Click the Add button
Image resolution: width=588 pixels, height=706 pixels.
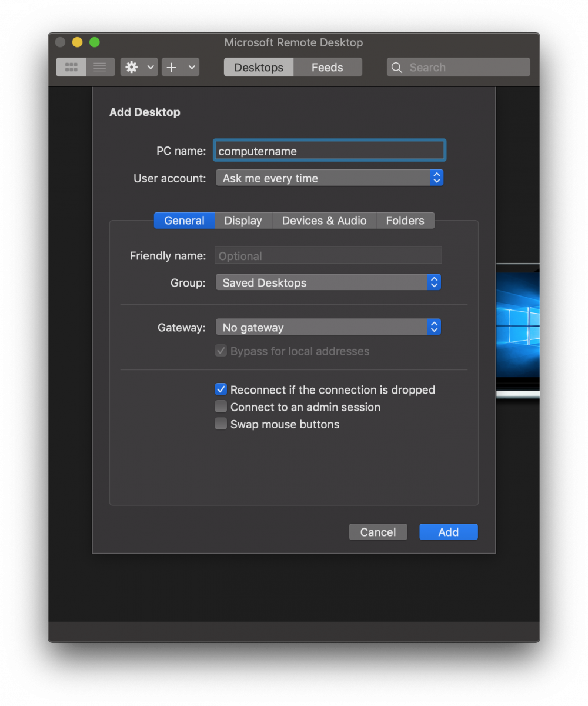tap(449, 532)
